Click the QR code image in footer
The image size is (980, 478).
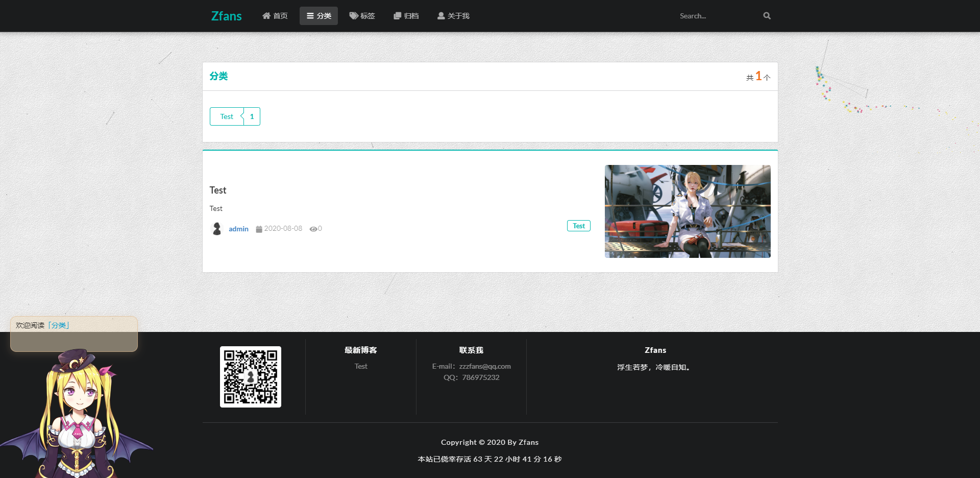[250, 377]
